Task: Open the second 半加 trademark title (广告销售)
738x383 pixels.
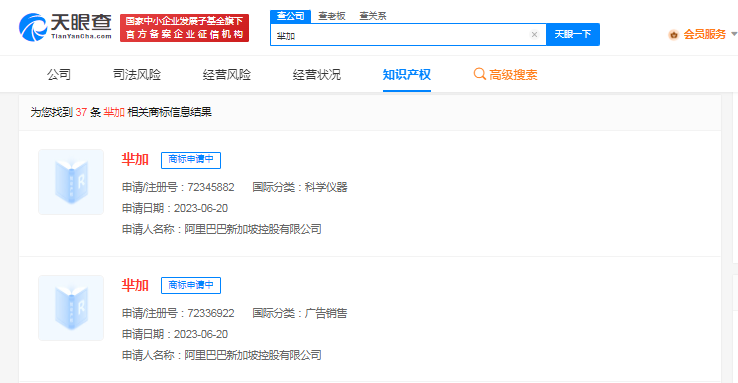Action: tap(135, 285)
